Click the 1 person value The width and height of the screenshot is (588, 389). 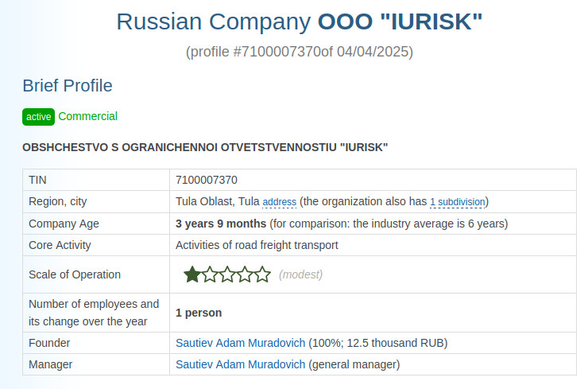[x=199, y=313]
